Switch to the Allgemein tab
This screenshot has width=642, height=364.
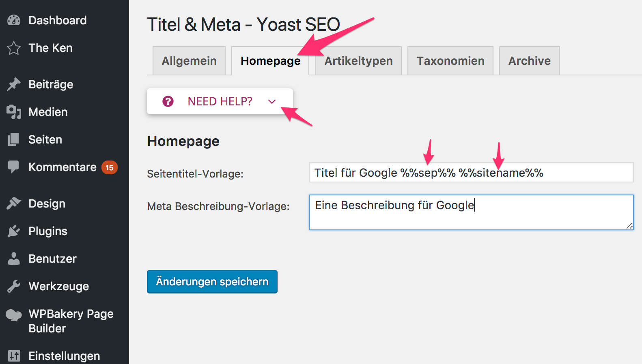click(189, 61)
